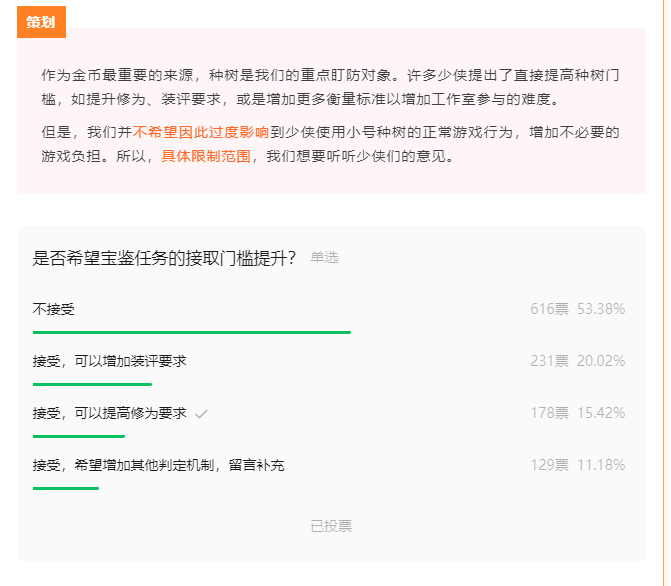Click the pink announcement paragraph about 种树
The width and height of the screenshot is (671, 586).
click(330, 87)
